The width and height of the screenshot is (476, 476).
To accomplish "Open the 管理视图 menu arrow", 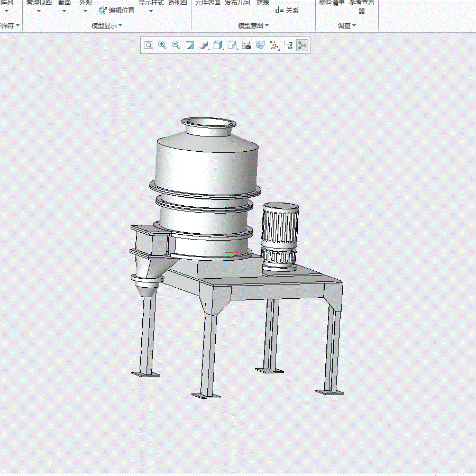I will click(x=39, y=11).
